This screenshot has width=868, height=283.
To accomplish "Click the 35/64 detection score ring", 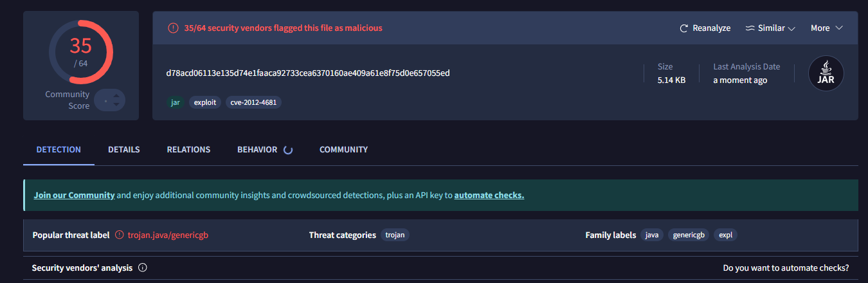I will [81, 52].
